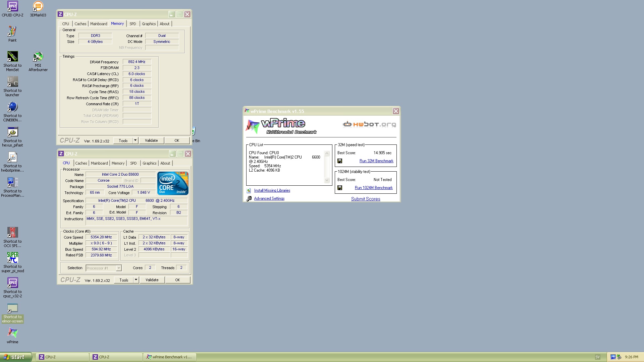This screenshot has height=362, width=644.
Task: Click the 9:26 PM taskbar clock
Action: (632, 357)
